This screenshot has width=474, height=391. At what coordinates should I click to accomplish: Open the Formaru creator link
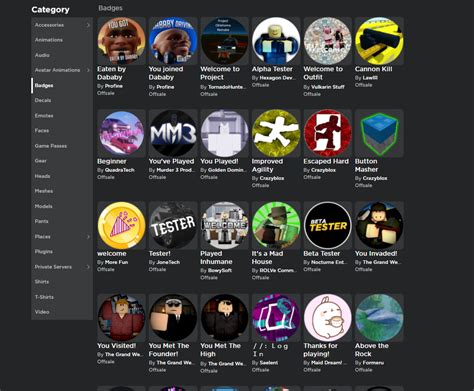tap(373, 363)
